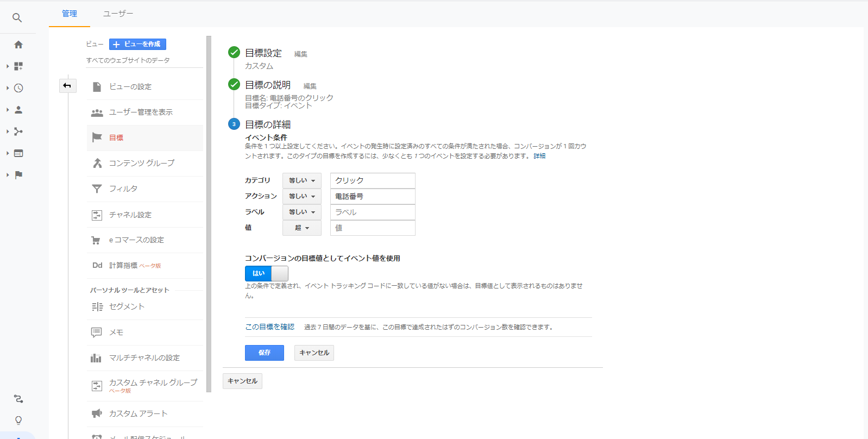
Task: Select 目標 in the view menu
Action: tap(145, 138)
